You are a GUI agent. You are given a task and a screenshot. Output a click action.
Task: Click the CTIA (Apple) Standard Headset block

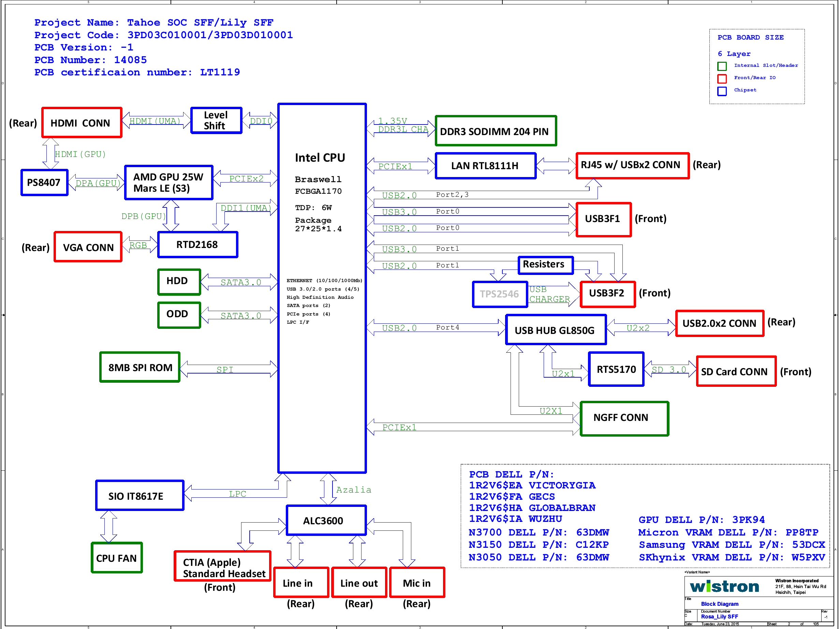point(222,566)
